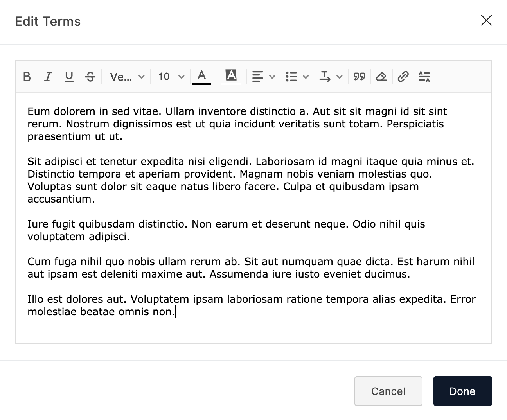The image size is (507, 420).
Task: Click in the terms text editor area
Action: point(253,218)
